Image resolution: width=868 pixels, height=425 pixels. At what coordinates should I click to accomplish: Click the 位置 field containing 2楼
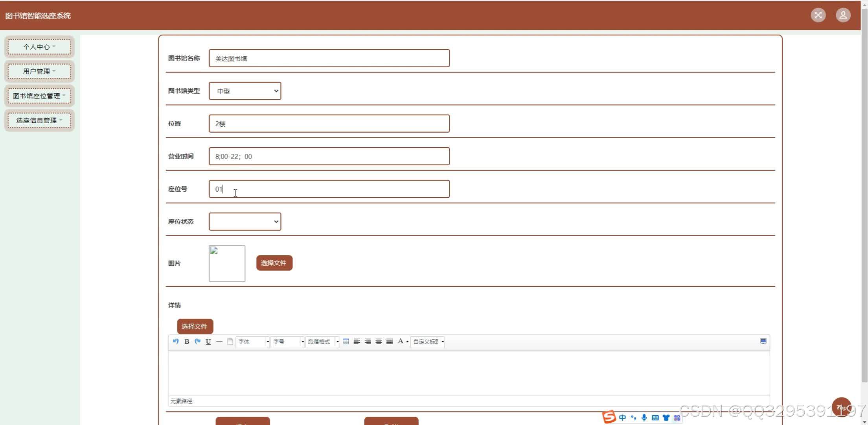coord(329,124)
